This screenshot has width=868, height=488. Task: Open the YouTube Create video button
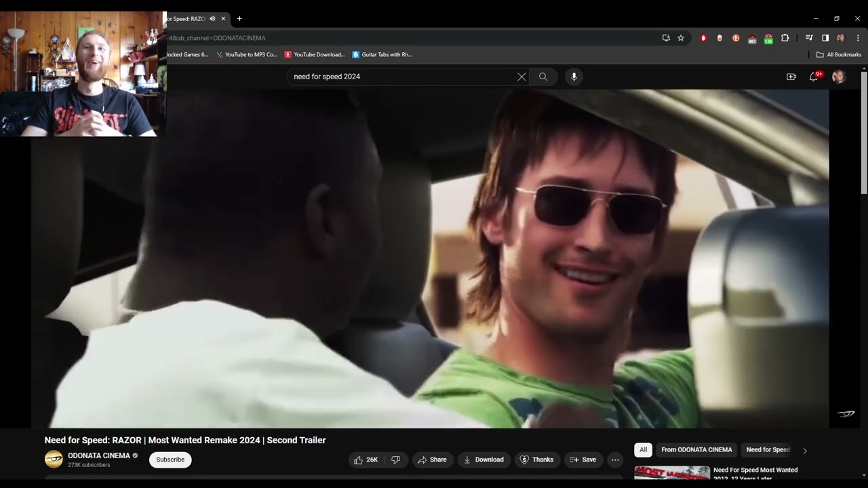(791, 77)
